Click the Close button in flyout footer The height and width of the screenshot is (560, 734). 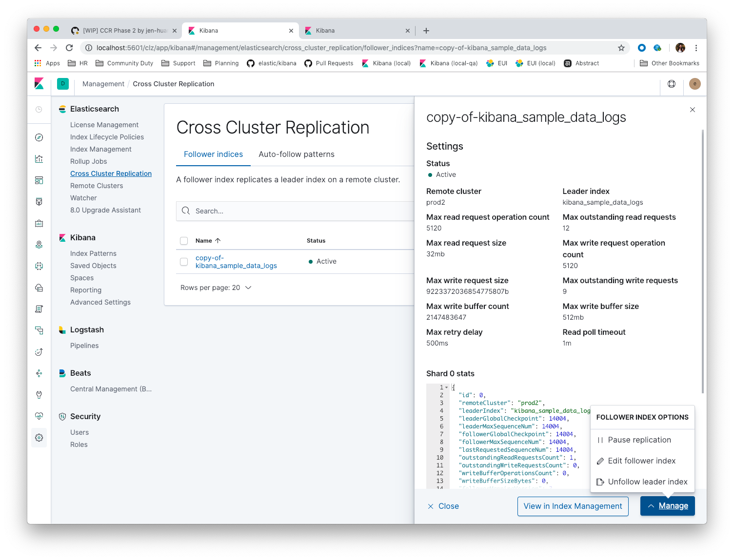(443, 506)
